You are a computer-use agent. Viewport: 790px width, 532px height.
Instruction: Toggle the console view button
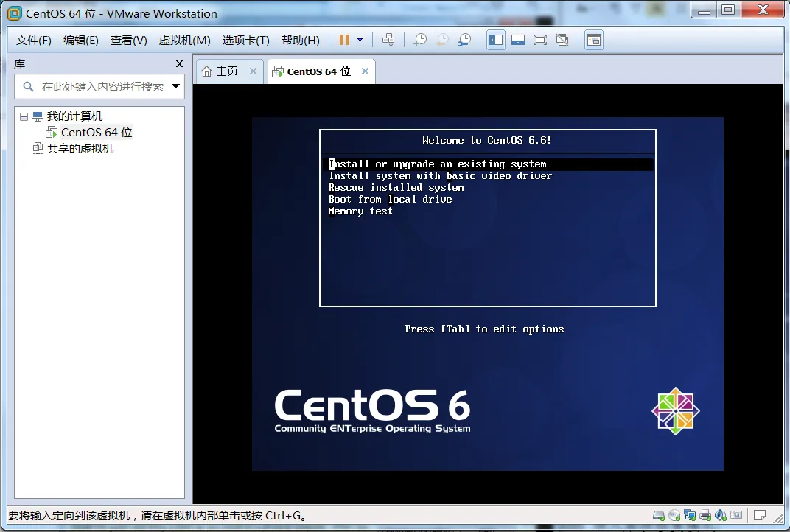pyautogui.click(x=594, y=40)
